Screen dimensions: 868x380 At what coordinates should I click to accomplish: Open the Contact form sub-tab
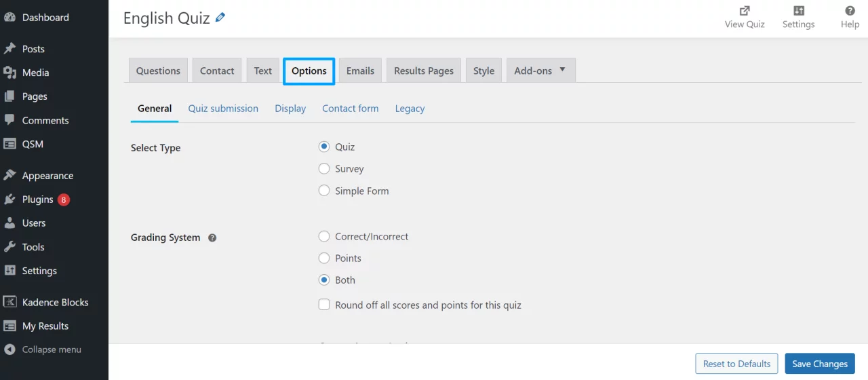351,109
